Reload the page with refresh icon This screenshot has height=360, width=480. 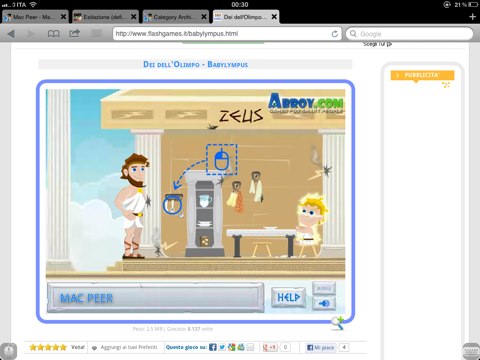point(335,34)
